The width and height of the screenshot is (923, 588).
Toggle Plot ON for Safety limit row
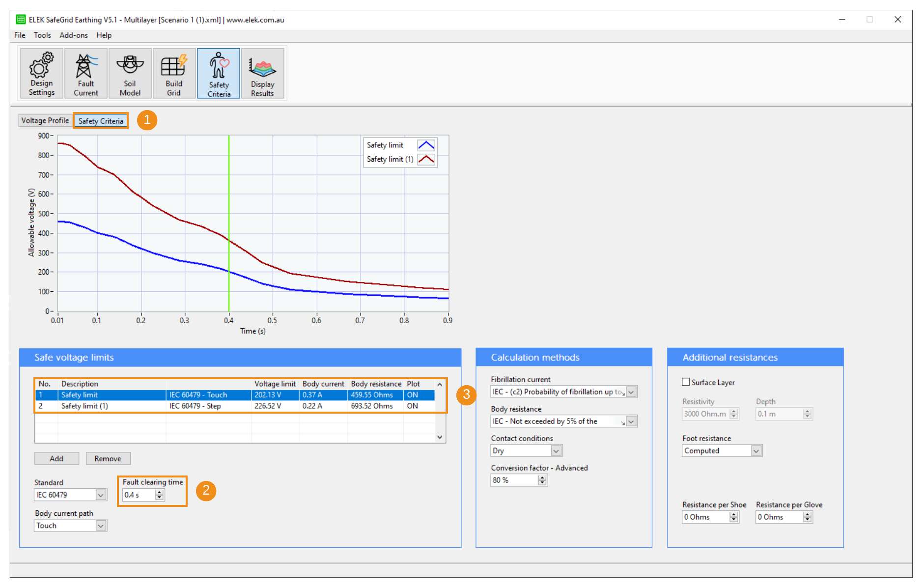(x=412, y=394)
